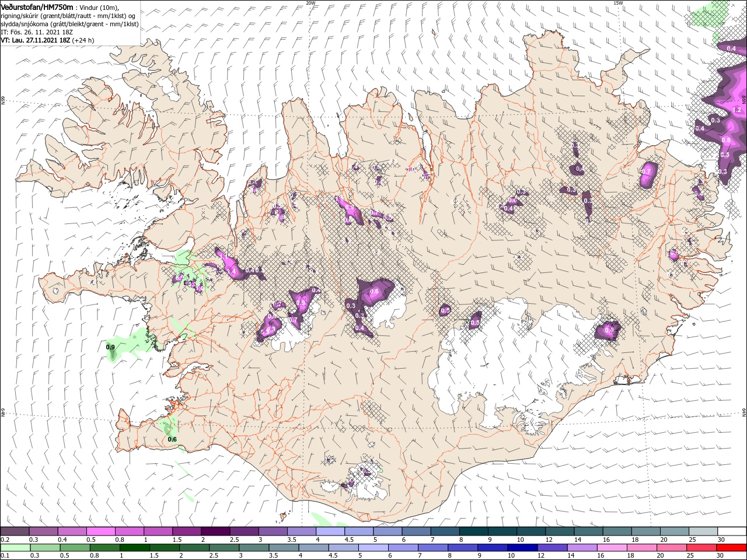Pick the bright pink upper swatch between 0.5 and 0.8
Screen dimensions: 747x560
click(100, 531)
